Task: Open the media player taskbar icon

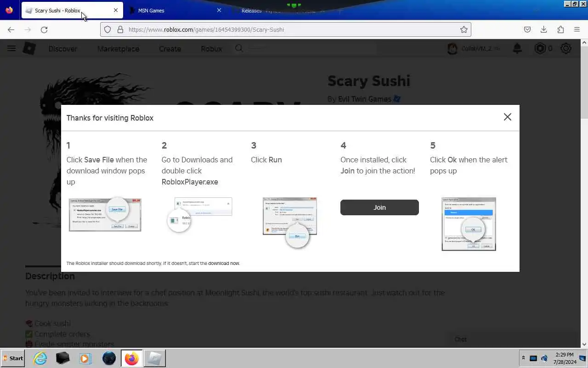Action: click(85, 358)
